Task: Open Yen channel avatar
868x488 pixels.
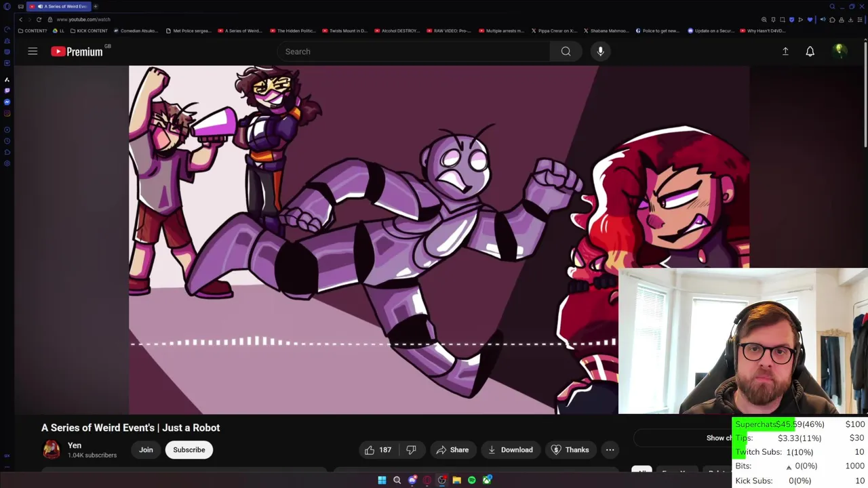Action: pos(52,449)
